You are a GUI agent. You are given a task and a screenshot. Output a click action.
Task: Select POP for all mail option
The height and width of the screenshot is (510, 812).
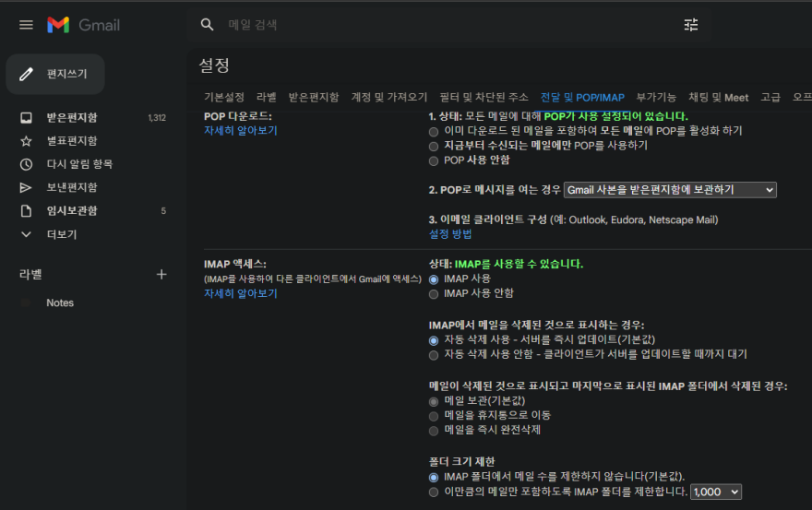434,132
